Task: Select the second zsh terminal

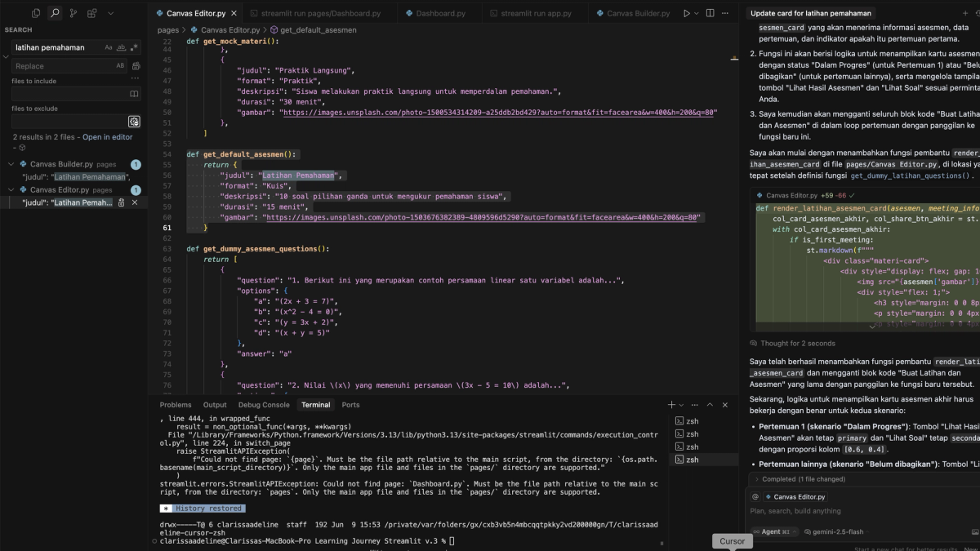Action: point(705,434)
